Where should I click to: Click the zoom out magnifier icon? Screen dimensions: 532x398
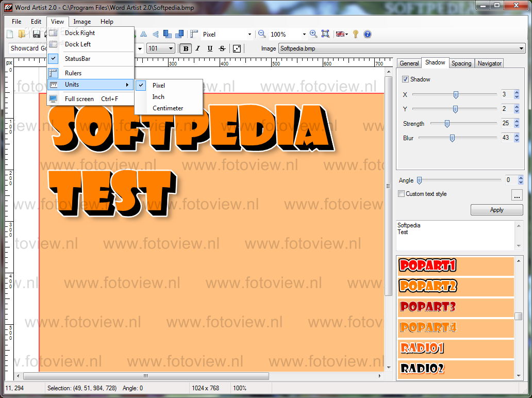tap(261, 34)
